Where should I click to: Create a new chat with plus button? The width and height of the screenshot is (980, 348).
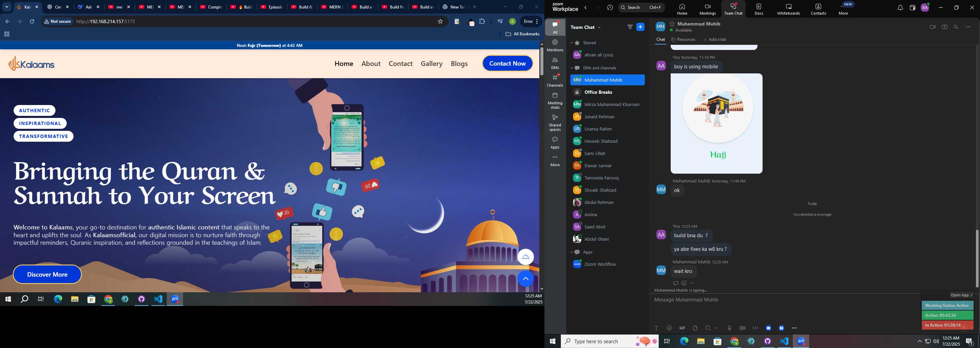click(x=640, y=27)
